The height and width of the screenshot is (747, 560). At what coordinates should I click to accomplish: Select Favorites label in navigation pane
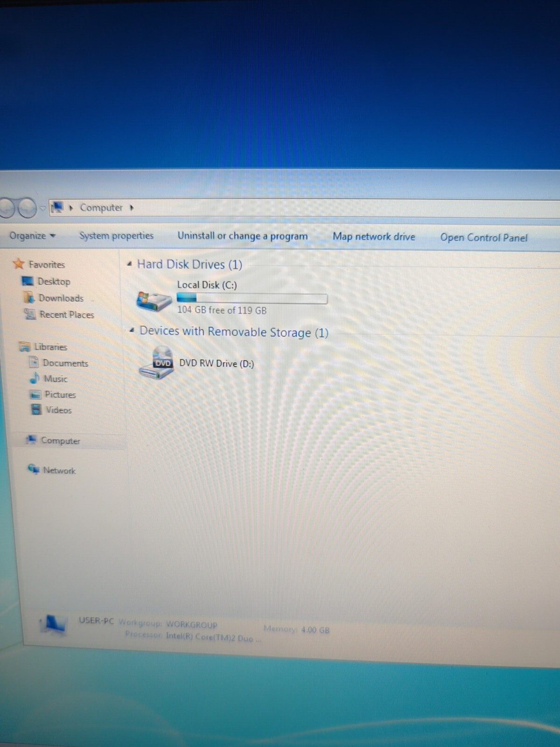(47, 265)
